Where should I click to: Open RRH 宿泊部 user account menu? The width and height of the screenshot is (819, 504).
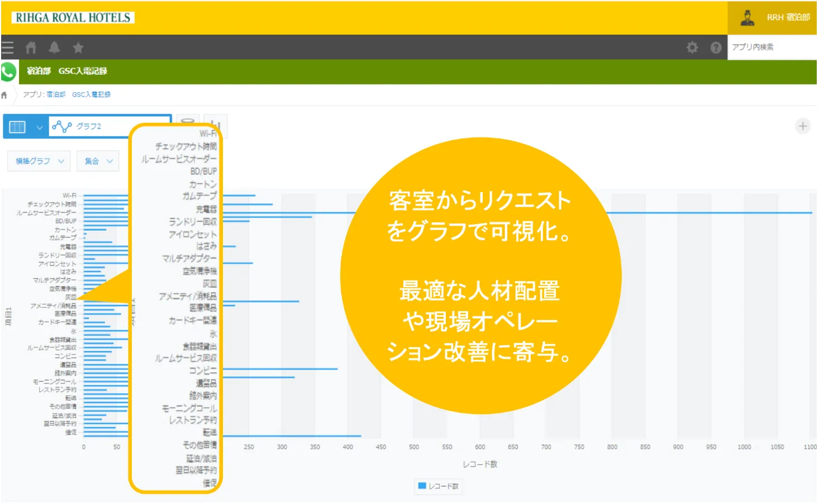(x=774, y=17)
